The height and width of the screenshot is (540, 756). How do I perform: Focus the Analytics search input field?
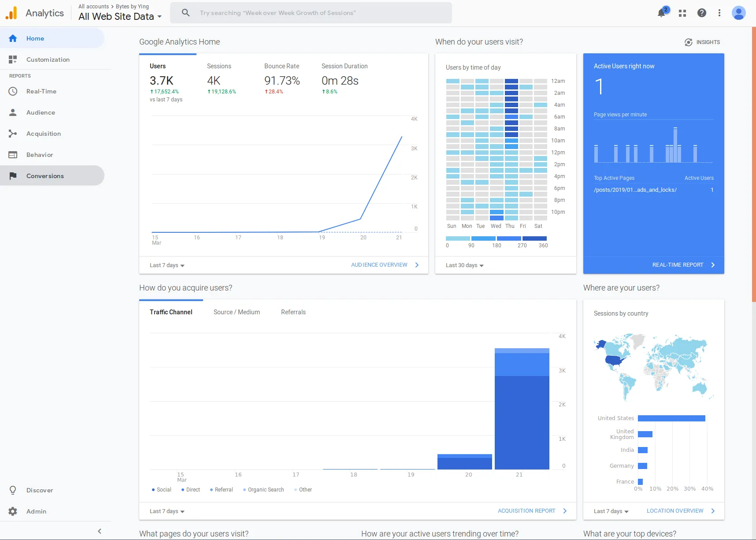pyautogui.click(x=311, y=13)
